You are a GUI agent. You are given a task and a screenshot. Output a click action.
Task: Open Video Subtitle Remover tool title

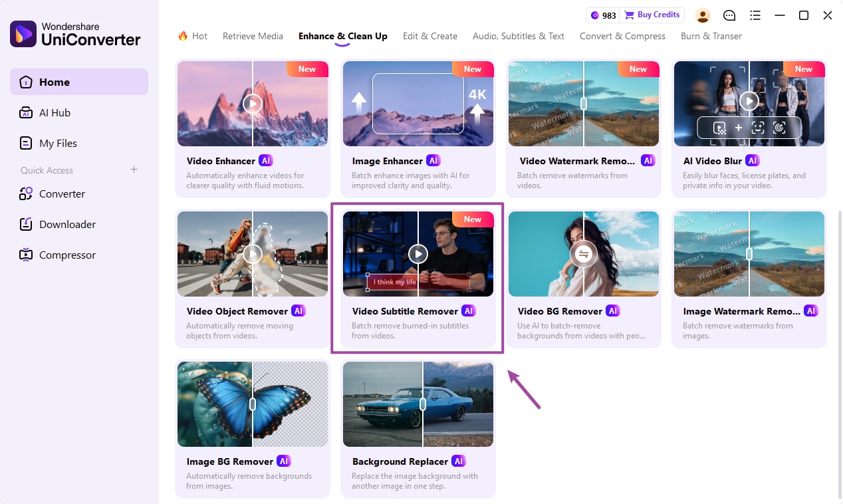(x=405, y=311)
